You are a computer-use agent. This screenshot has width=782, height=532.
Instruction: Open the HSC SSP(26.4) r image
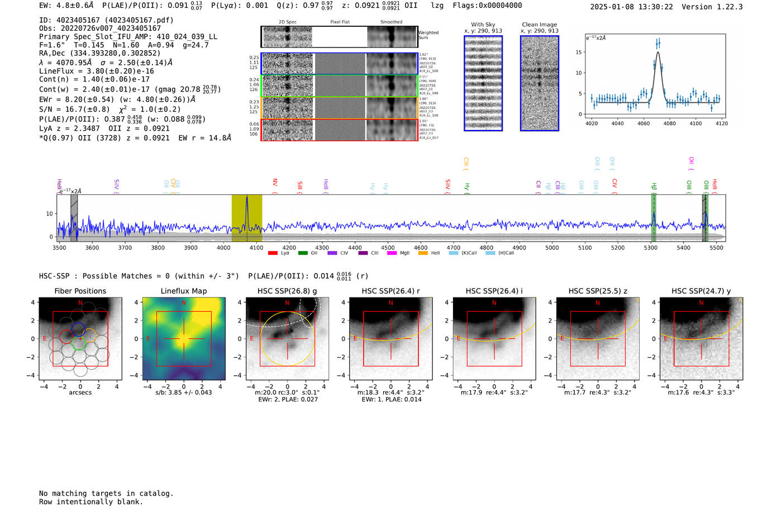(x=391, y=339)
